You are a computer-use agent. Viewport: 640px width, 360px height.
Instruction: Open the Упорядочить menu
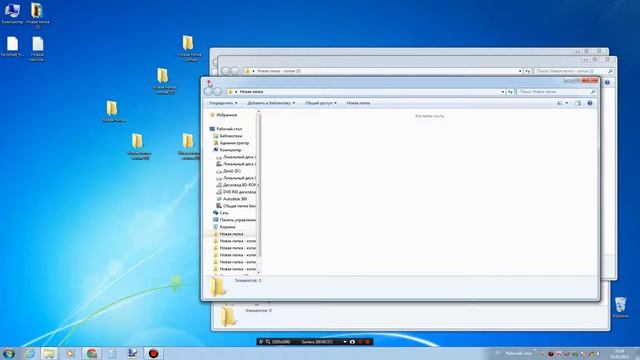[x=223, y=103]
